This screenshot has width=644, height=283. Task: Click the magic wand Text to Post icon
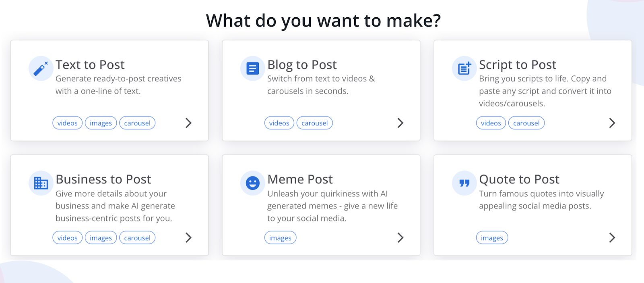pyautogui.click(x=41, y=69)
